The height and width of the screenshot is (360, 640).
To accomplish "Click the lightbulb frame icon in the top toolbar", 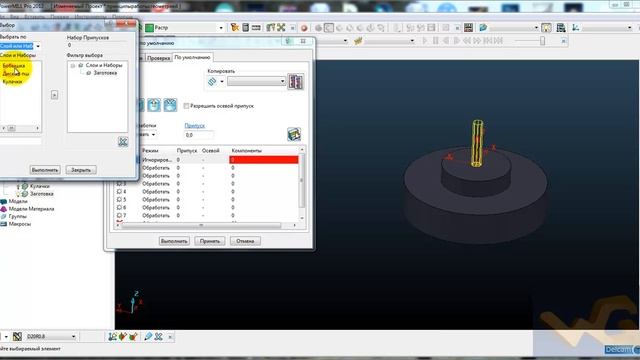I will click(546, 27).
